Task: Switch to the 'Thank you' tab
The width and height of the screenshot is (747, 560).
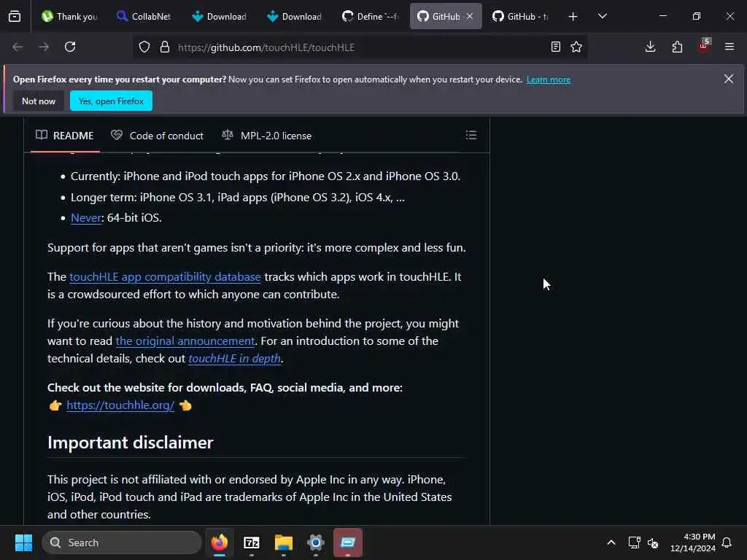Action: pos(69,16)
